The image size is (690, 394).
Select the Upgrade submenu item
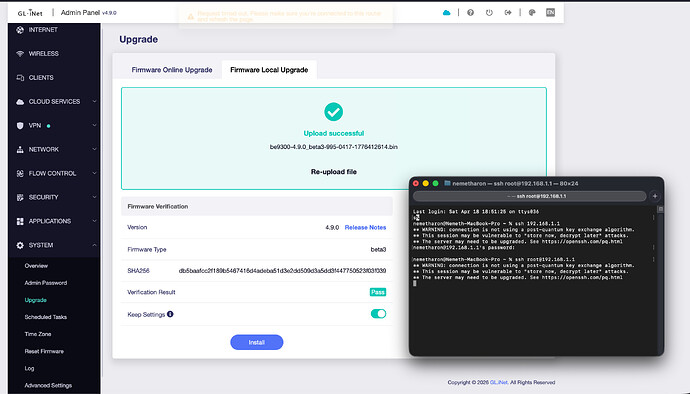[x=36, y=300]
